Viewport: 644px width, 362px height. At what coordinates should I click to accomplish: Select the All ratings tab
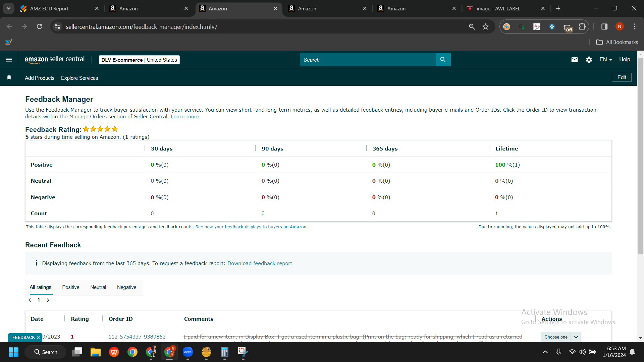[x=41, y=287]
